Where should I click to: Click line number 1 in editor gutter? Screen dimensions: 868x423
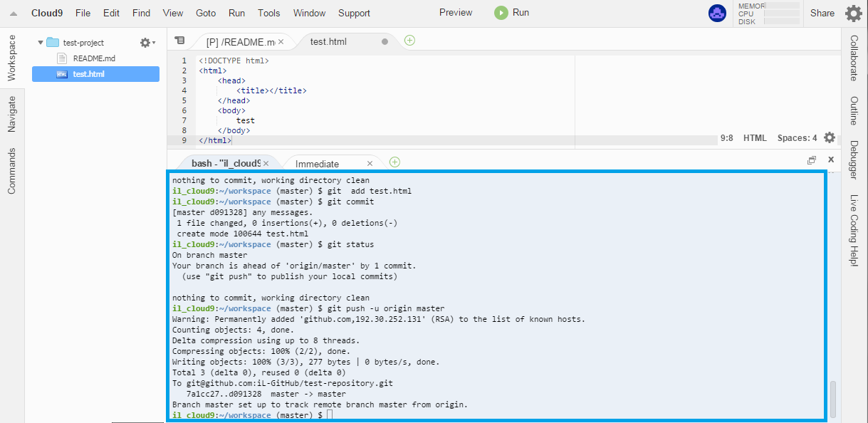pyautogui.click(x=184, y=61)
